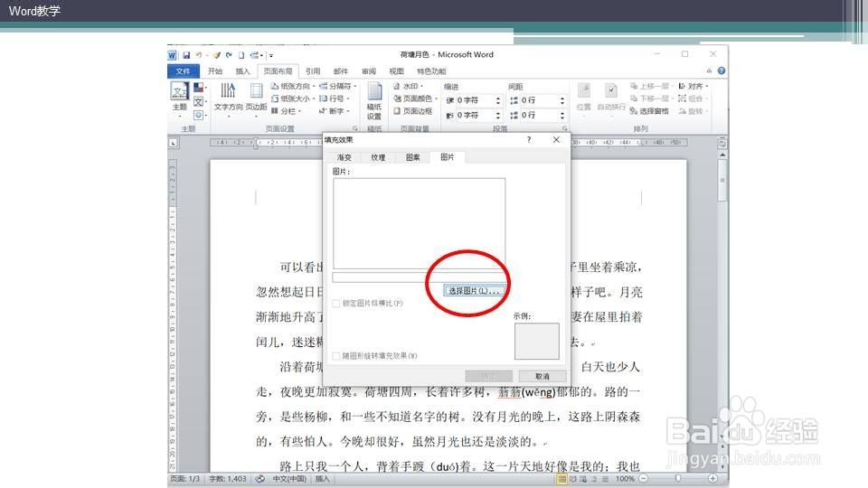
Task: Click the theme fonts (文) icon
Action: (198, 102)
